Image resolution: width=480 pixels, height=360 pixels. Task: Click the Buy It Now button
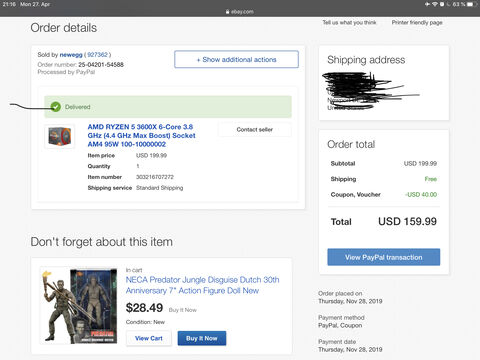(202, 338)
